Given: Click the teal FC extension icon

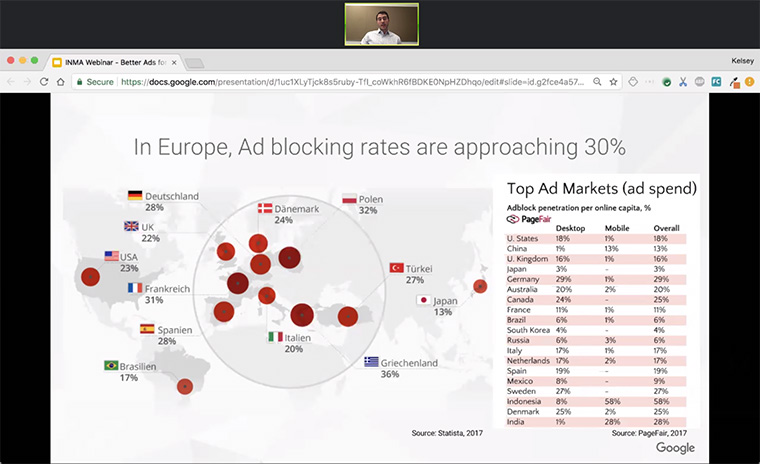Looking at the screenshot, I should (x=716, y=81).
